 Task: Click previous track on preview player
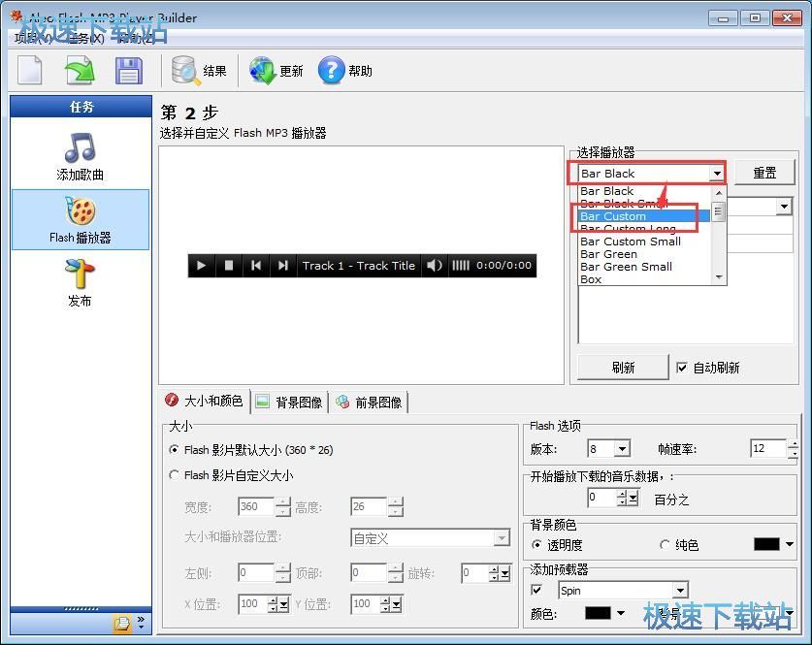(256, 266)
